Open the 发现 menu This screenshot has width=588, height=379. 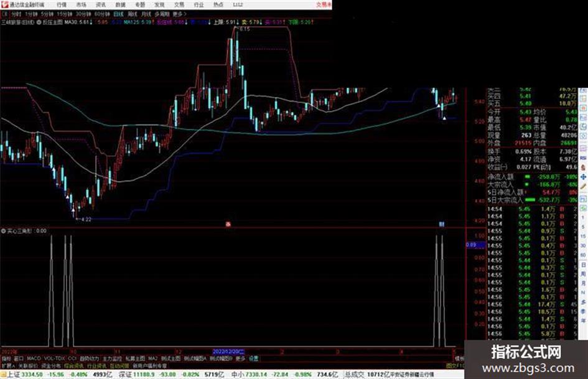click(159, 4)
